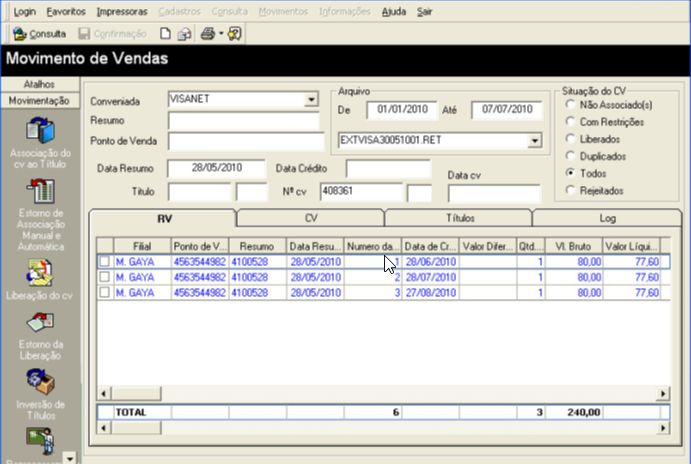Open the printer icon dropdown arrow

221,34
